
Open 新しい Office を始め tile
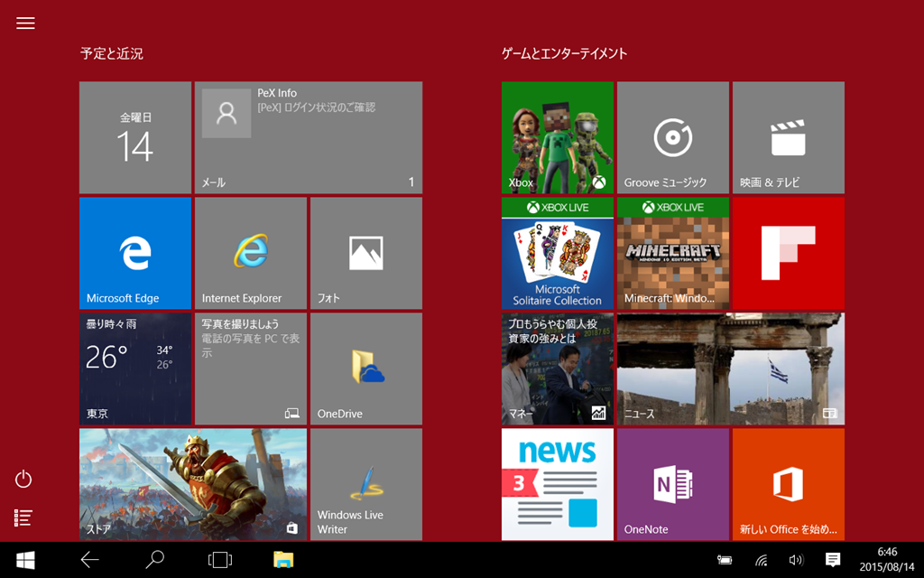pos(788,484)
